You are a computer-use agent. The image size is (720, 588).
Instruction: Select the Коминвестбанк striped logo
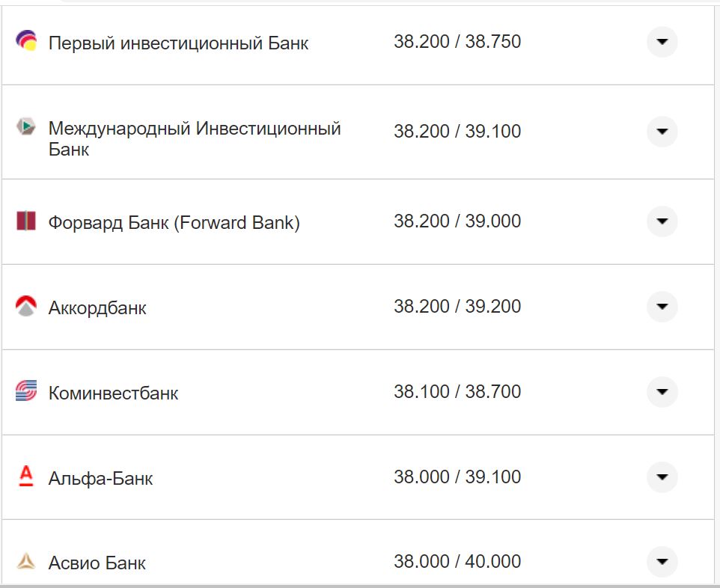pos(25,391)
